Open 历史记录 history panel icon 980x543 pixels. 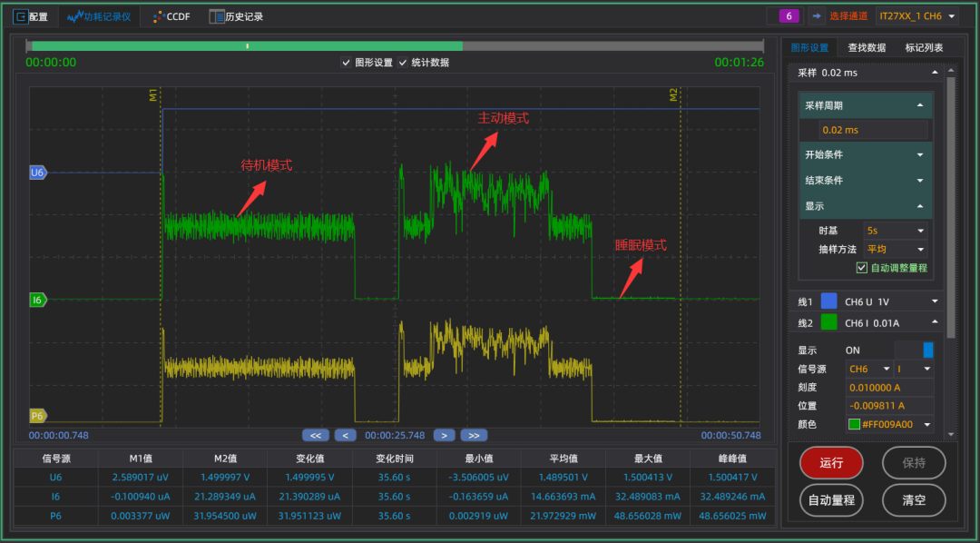216,16
